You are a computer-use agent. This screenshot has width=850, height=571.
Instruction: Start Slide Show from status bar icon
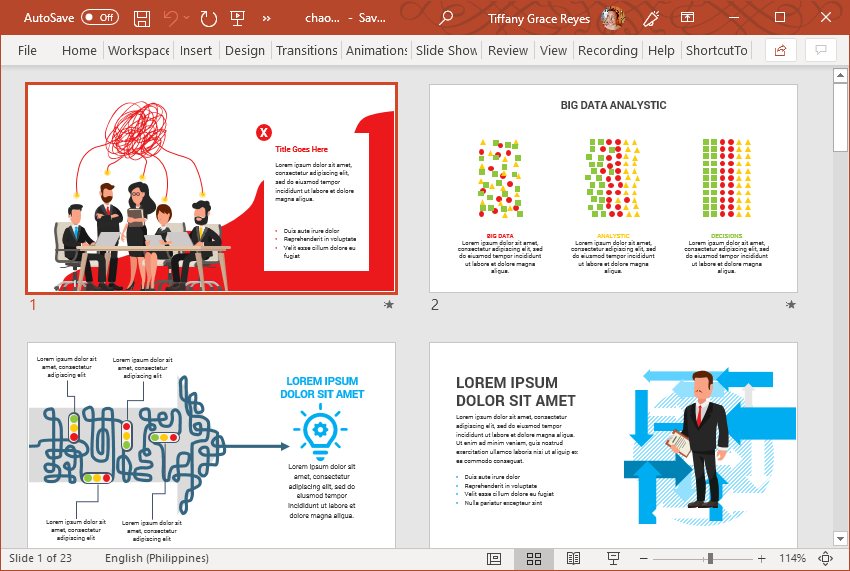pyautogui.click(x=613, y=558)
